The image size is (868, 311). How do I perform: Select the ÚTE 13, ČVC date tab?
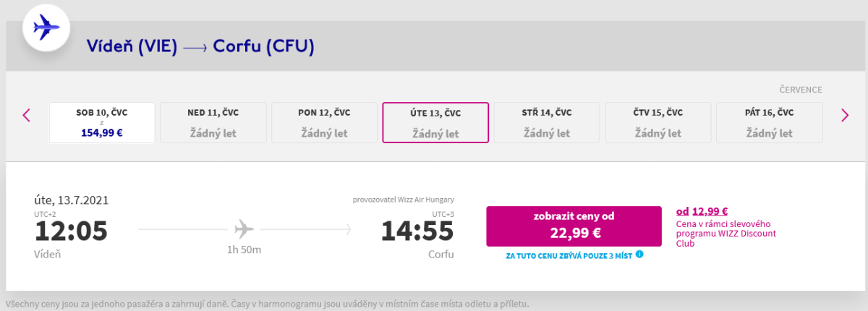click(435, 123)
